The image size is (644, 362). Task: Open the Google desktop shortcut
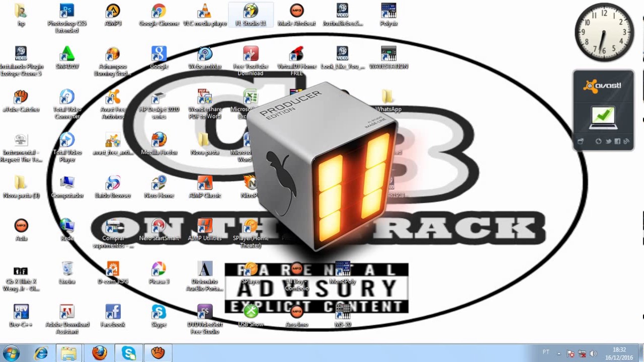click(159, 57)
